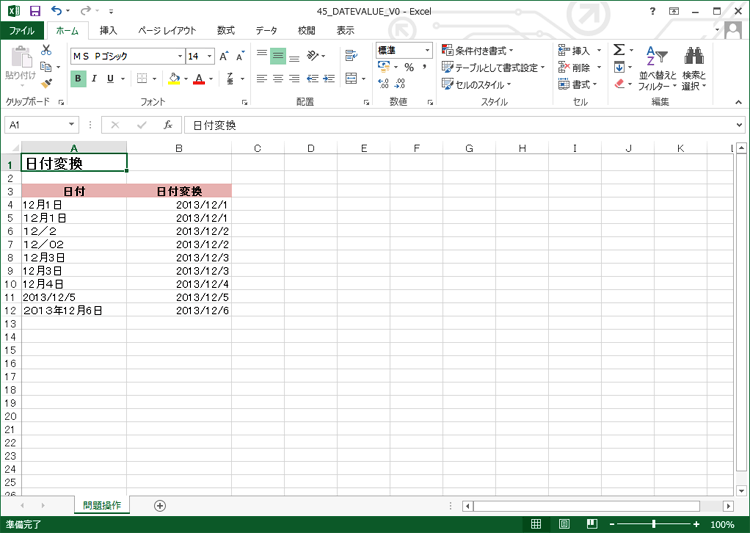Open Excel help question mark
The image size is (750, 533).
652,11
